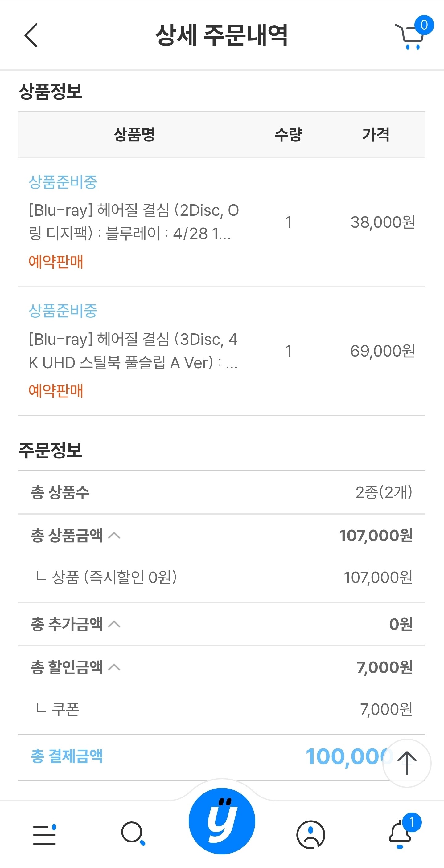
Task: Tap the search magnifier icon
Action: (x=133, y=833)
